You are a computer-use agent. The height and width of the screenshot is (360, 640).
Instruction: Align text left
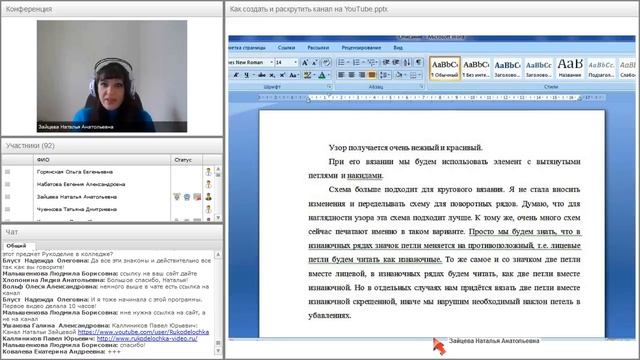[341, 75]
